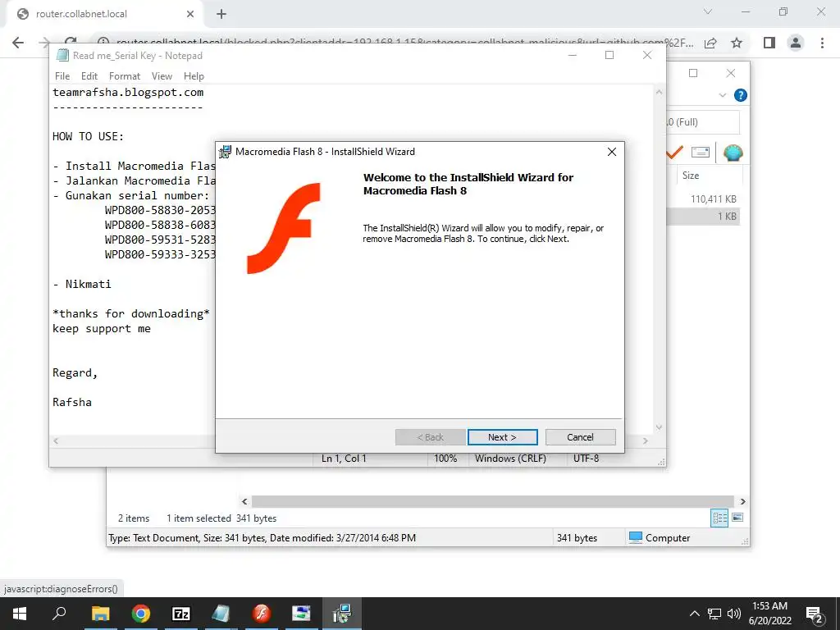Open Notepad's Help menu
Image resolution: width=840 pixels, height=630 pixels.
pos(194,76)
